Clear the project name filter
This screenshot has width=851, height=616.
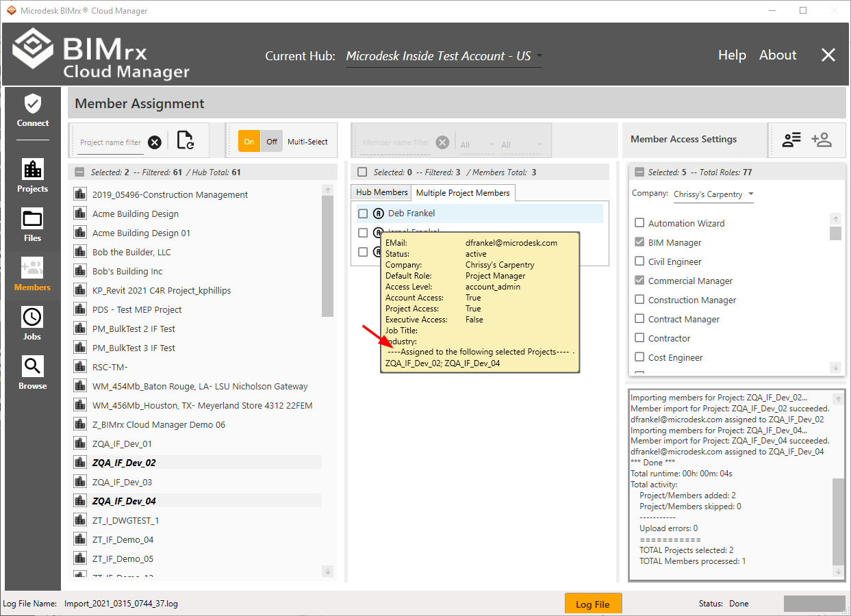(x=155, y=142)
